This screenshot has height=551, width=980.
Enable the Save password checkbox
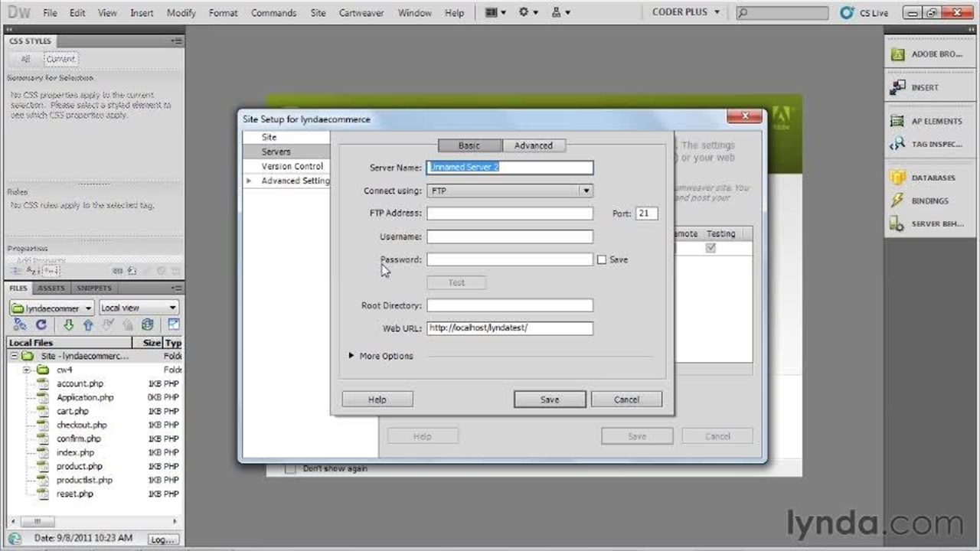coord(602,259)
